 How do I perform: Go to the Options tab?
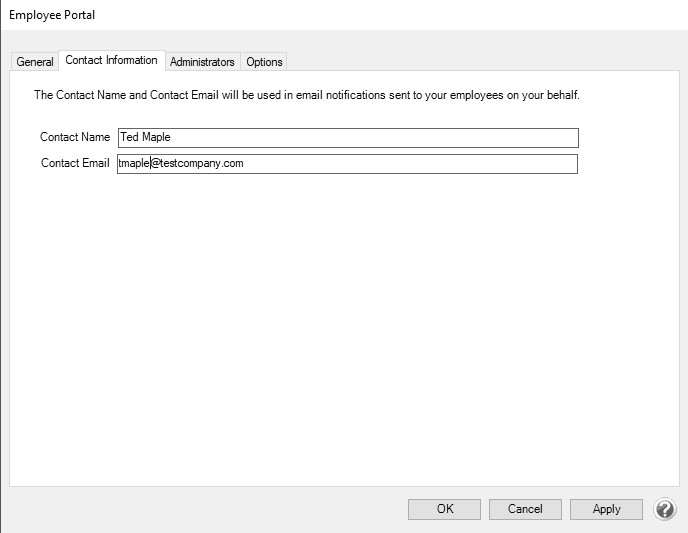click(x=264, y=62)
